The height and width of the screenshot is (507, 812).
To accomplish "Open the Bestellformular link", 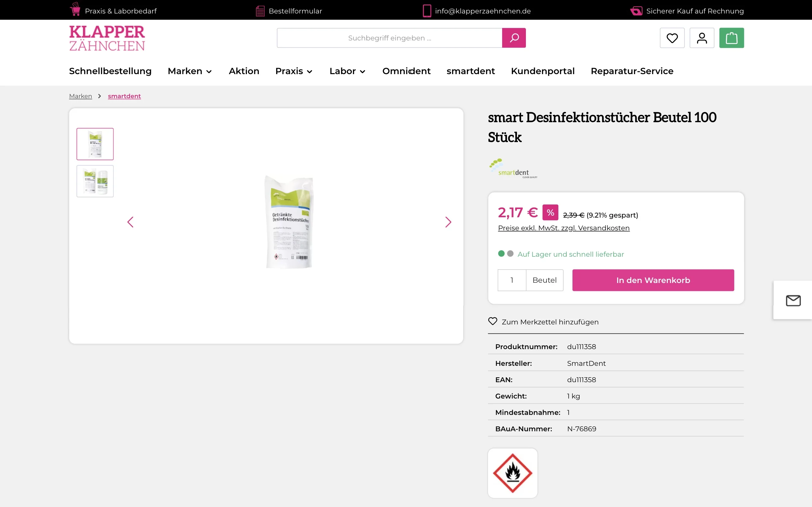I will (x=295, y=11).
